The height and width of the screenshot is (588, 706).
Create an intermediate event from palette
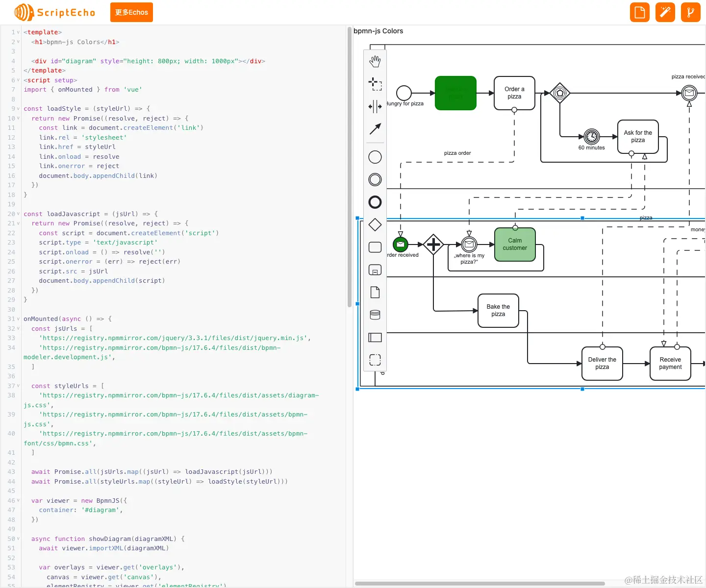[x=375, y=179]
